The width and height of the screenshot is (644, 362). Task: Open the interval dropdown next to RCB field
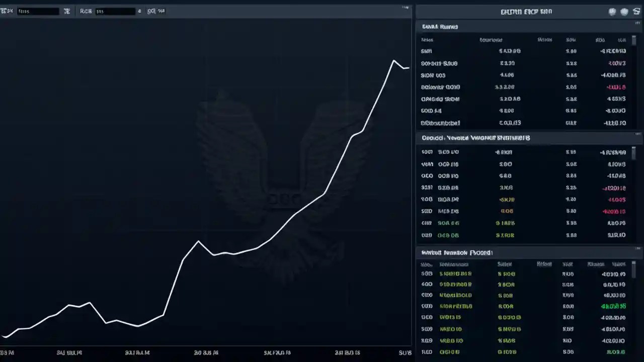click(x=139, y=11)
